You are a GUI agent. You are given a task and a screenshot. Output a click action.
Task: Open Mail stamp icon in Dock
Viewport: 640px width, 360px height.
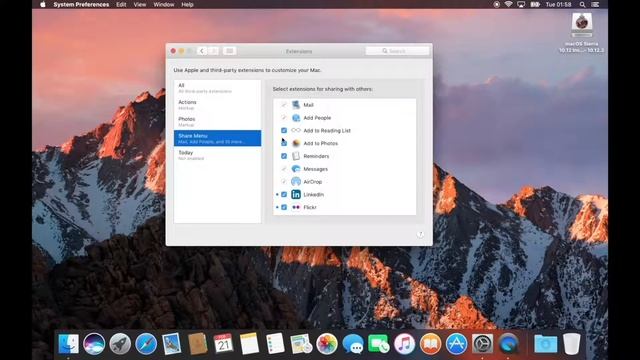click(x=172, y=343)
